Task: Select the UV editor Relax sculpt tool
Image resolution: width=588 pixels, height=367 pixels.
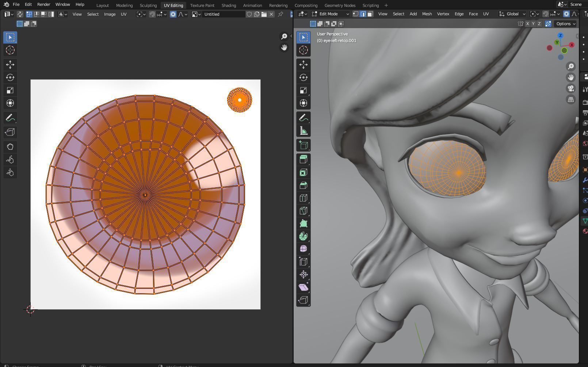Action: pos(10,160)
